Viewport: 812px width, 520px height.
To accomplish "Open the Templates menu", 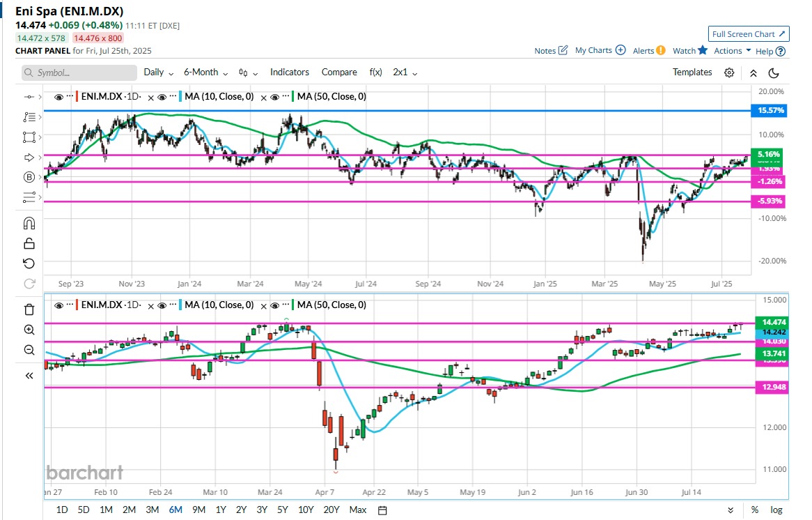I will (692, 72).
